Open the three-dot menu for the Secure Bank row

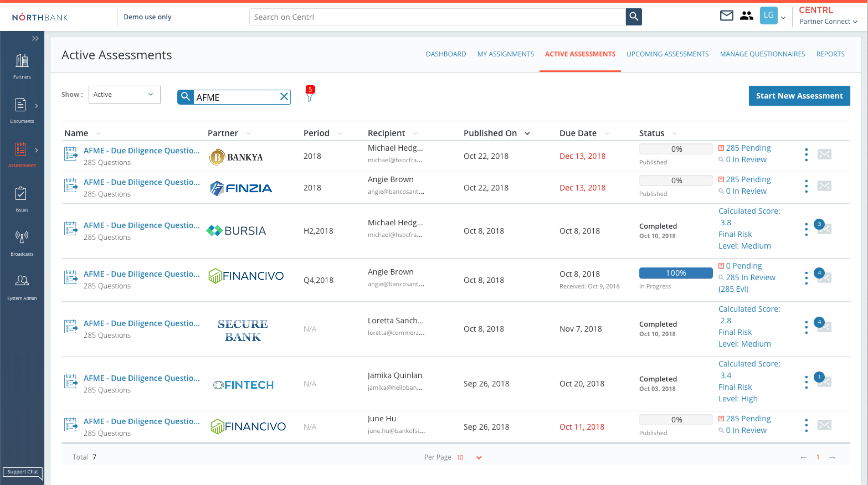click(806, 327)
